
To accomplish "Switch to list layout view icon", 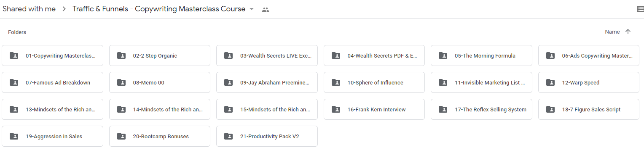I will click(x=640, y=9).
